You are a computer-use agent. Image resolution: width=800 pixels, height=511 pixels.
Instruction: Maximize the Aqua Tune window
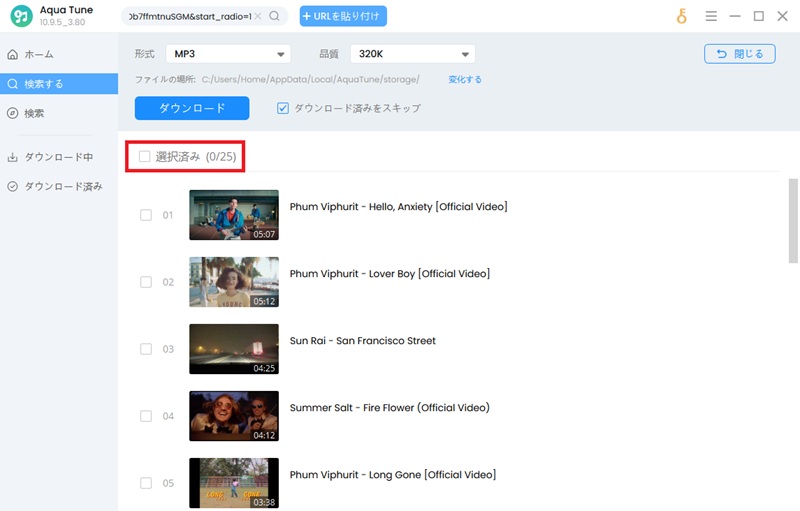coord(759,16)
